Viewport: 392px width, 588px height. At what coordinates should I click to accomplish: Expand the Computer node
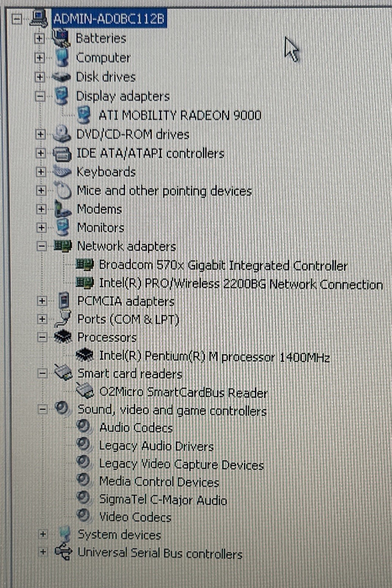(x=39, y=58)
